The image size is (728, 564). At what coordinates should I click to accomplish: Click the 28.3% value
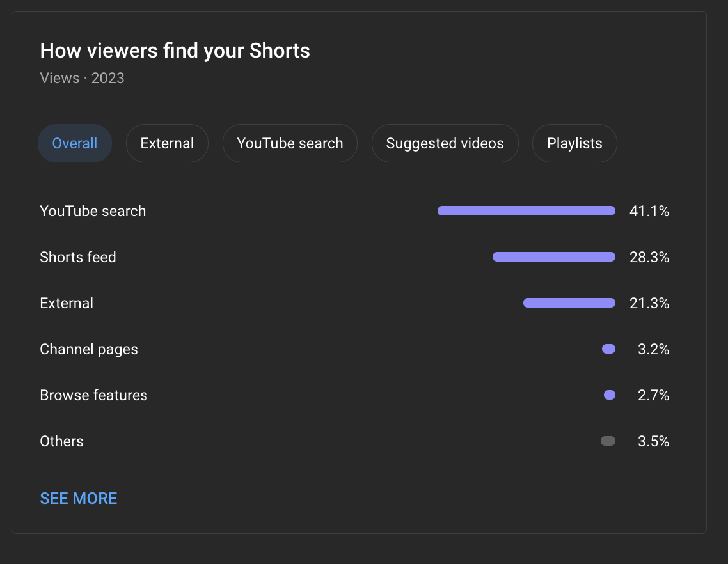[649, 257]
